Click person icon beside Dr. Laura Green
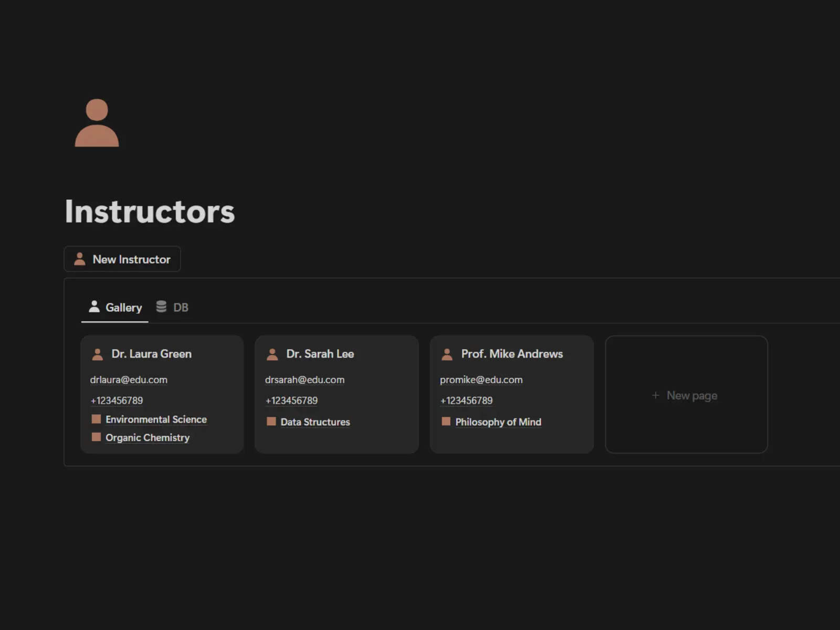The width and height of the screenshot is (840, 630). tap(98, 354)
